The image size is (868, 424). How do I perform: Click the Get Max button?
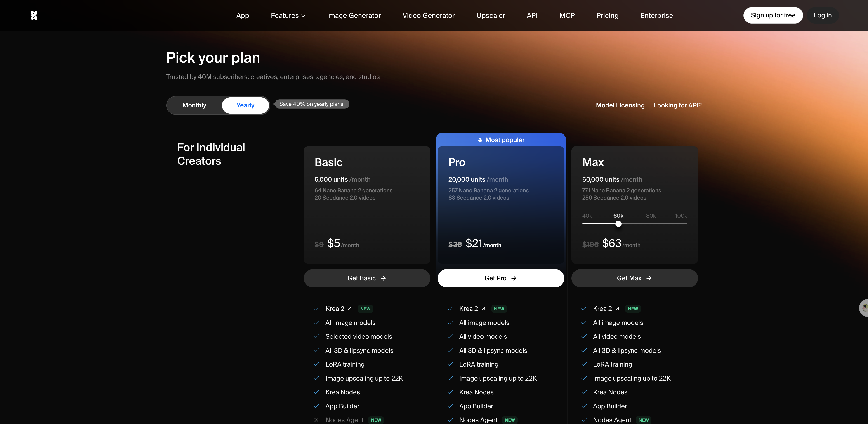click(x=634, y=278)
